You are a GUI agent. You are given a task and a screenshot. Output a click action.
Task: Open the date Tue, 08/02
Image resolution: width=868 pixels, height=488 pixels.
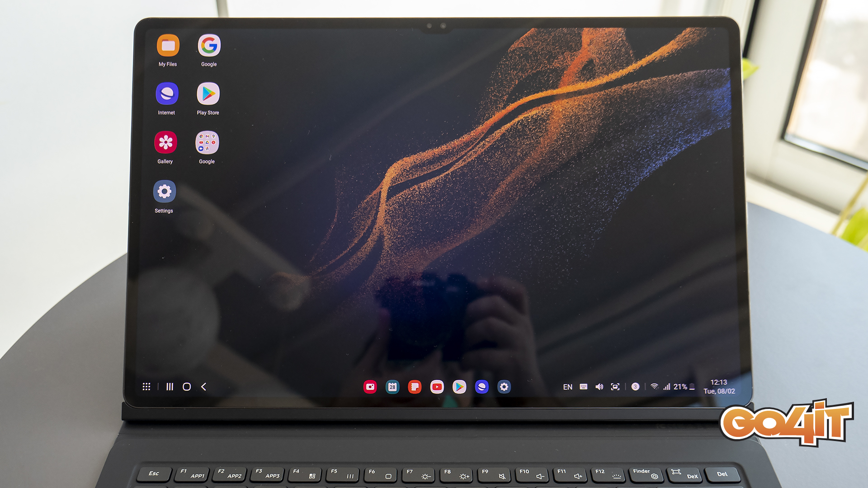(719, 391)
